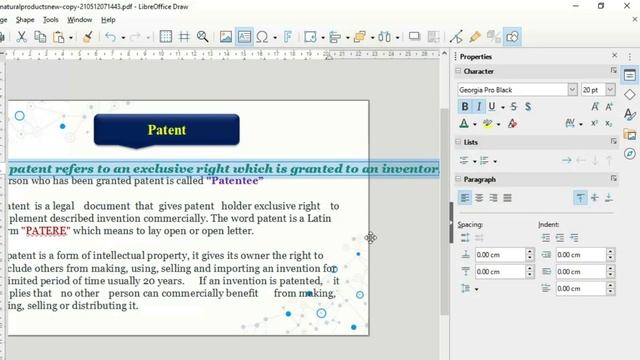Open highlighting color dropdown arrow
The height and width of the screenshot is (360, 640).
(x=498, y=124)
